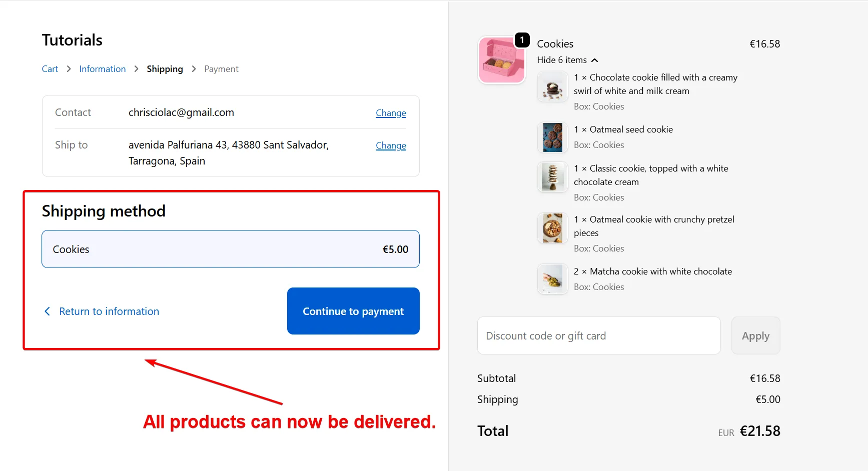Click the back chevron before 'Return to information'

pos(48,311)
